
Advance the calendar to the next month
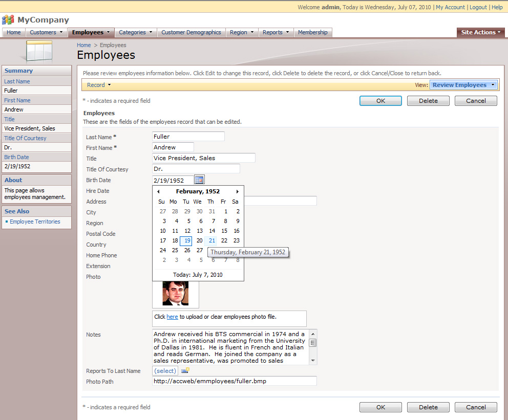click(237, 191)
